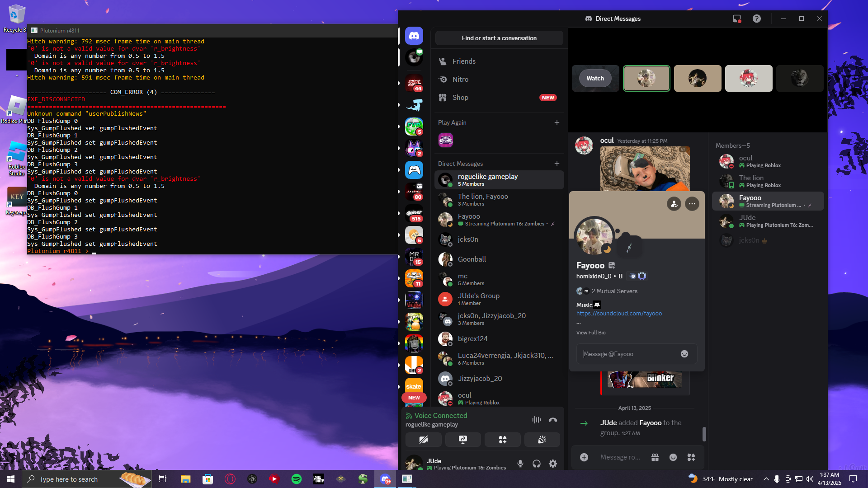Open ocul's image attachment in chat
Viewport: 868px width, 488px height.
(x=645, y=169)
